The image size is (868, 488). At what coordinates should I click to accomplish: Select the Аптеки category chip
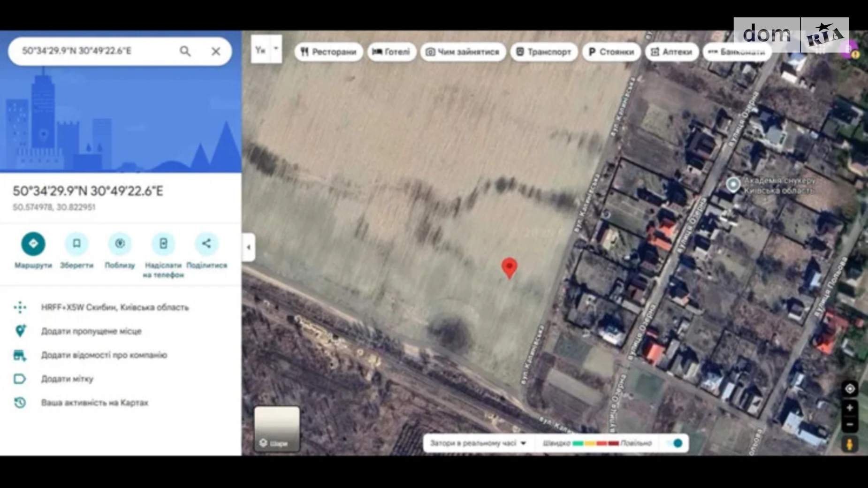(x=672, y=52)
